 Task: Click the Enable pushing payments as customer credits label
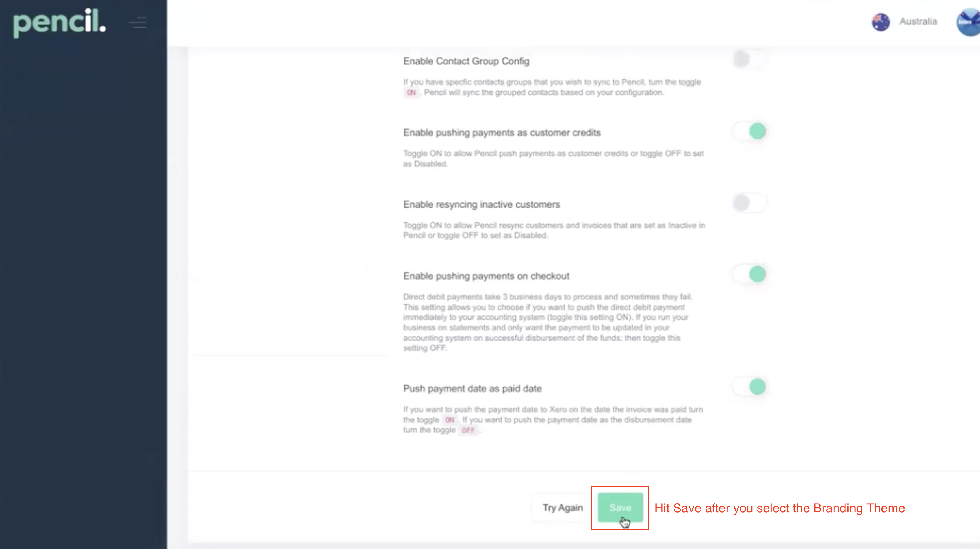(502, 132)
